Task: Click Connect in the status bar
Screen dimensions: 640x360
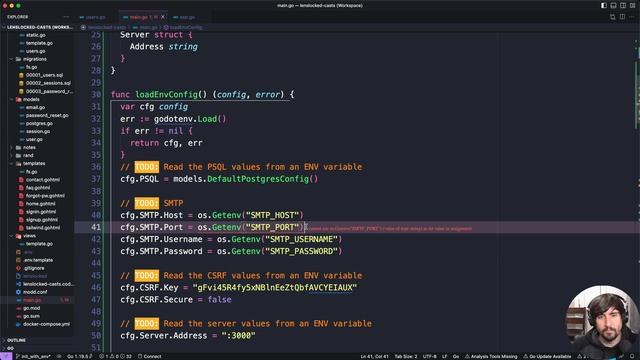Action: [x=149, y=356]
